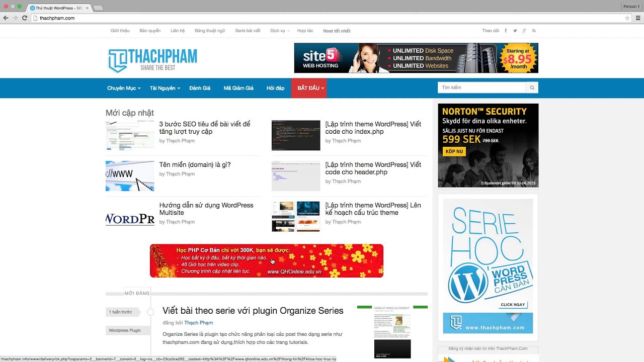Click the index.php code thumbnail

[x=296, y=135]
